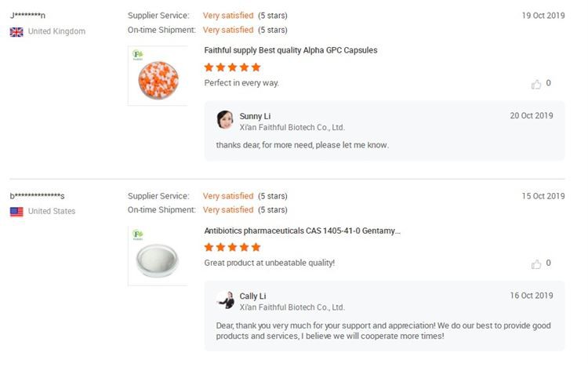Click Cally Li's avatar photo

click(225, 300)
